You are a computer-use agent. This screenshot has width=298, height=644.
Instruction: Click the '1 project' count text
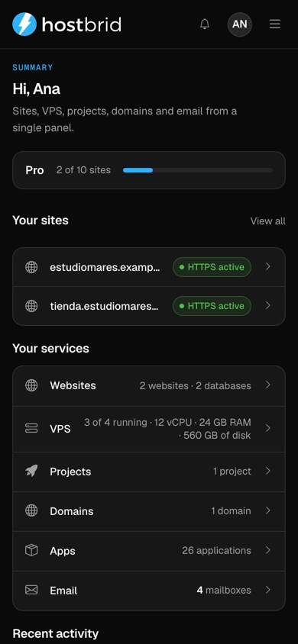pyautogui.click(x=232, y=471)
